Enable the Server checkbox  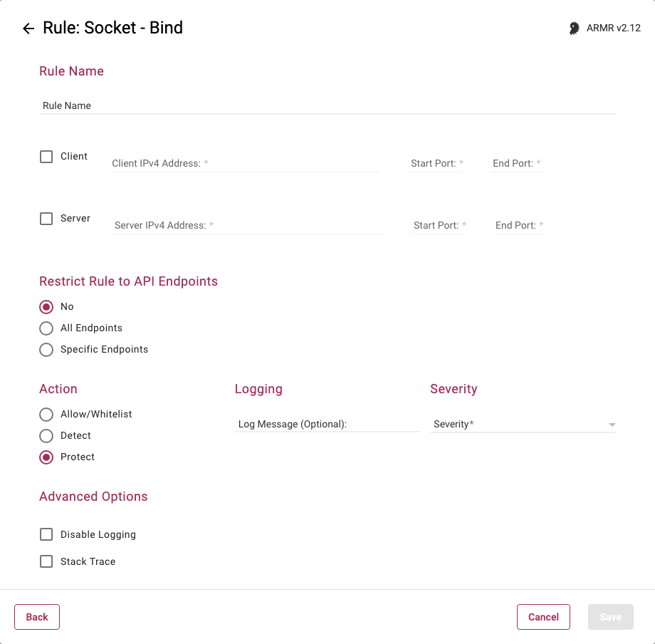(46, 219)
